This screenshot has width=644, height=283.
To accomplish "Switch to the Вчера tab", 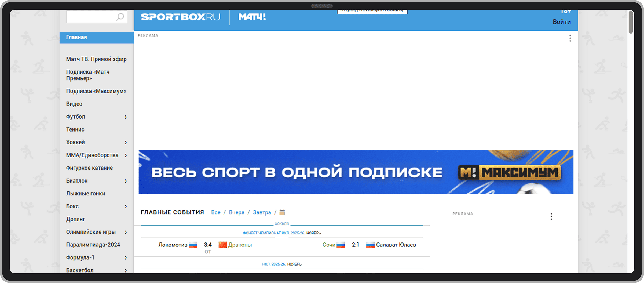I will pyautogui.click(x=236, y=212).
